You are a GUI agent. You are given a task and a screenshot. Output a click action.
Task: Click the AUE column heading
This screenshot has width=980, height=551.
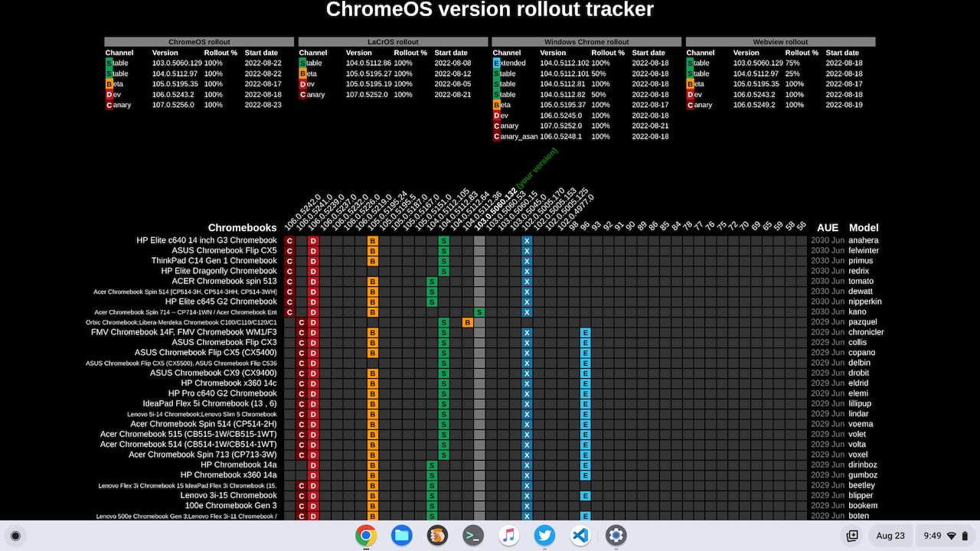828,227
